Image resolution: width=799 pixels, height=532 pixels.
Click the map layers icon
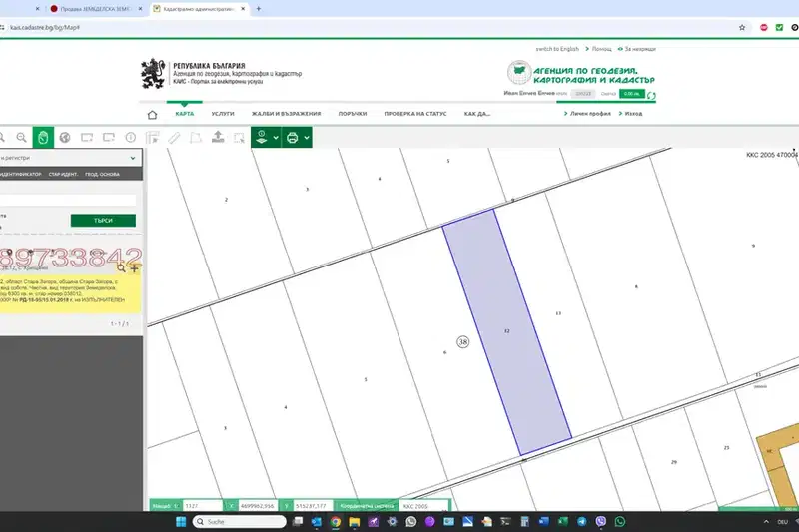pos(262,137)
